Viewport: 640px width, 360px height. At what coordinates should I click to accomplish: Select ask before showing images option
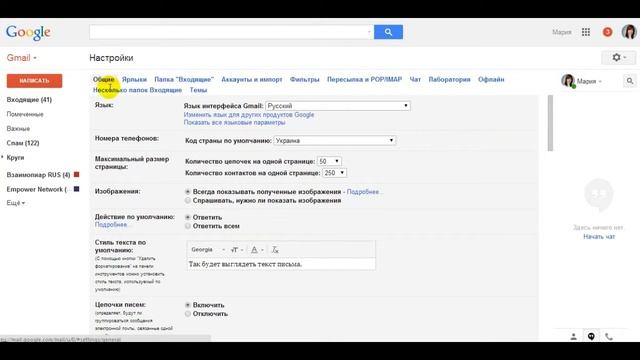(x=188, y=200)
